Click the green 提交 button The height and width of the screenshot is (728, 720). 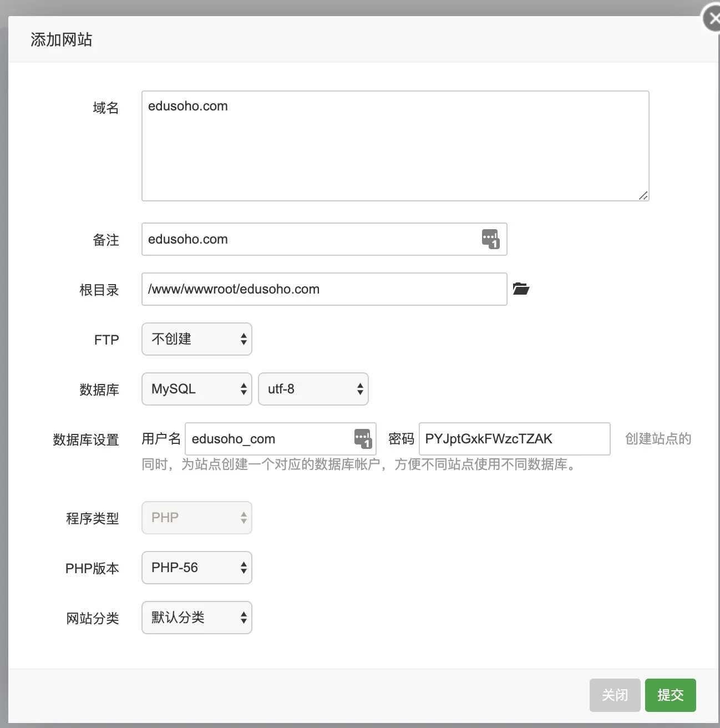pyautogui.click(x=670, y=695)
